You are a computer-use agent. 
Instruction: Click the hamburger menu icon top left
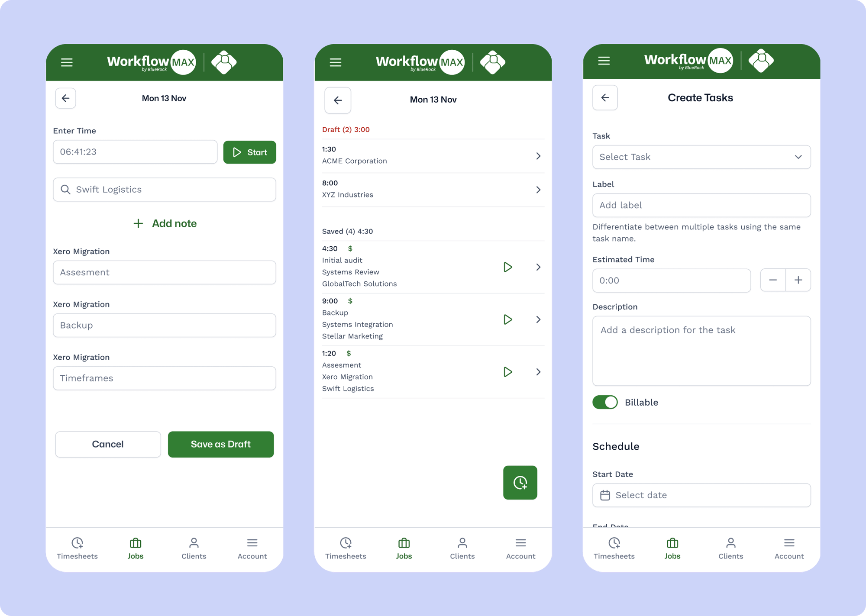[x=67, y=62]
